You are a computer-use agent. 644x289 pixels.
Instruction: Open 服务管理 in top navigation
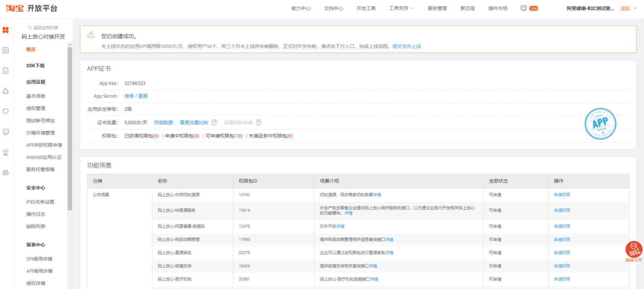coord(437,8)
